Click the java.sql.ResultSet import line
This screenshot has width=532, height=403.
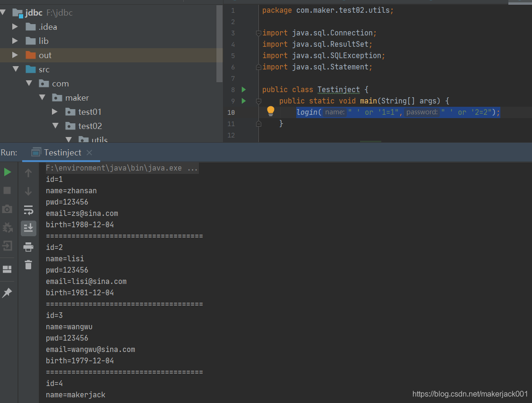(x=317, y=44)
